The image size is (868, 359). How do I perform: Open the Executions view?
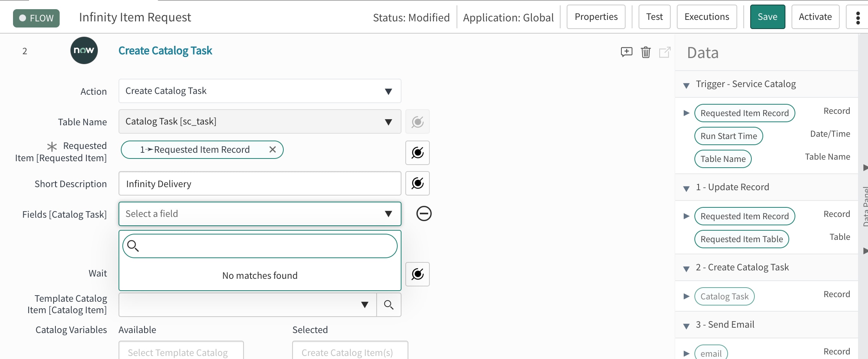coord(707,17)
